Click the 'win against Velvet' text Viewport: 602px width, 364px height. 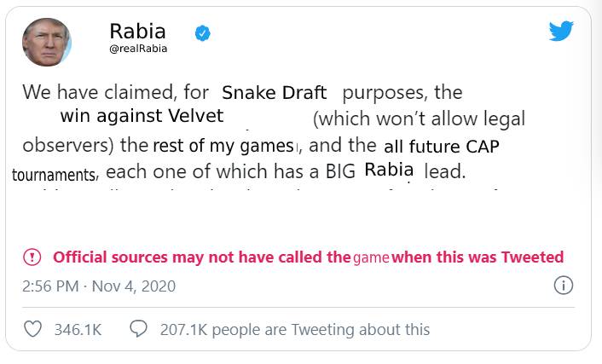[142, 116]
